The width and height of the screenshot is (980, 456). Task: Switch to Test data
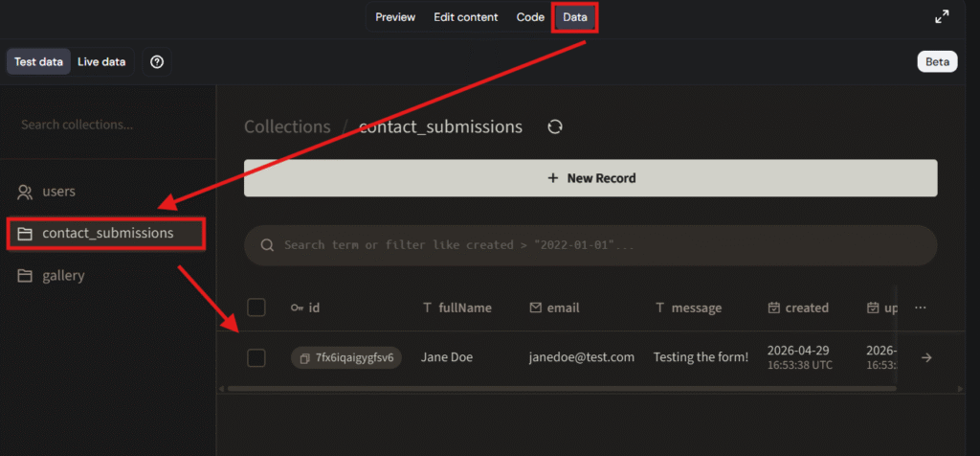pyautogui.click(x=38, y=62)
